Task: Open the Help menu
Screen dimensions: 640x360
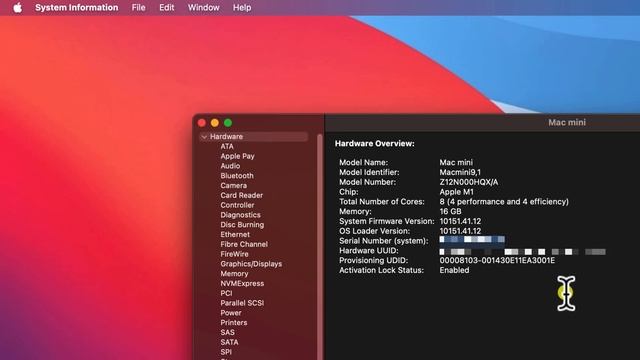Action: pyautogui.click(x=242, y=7)
